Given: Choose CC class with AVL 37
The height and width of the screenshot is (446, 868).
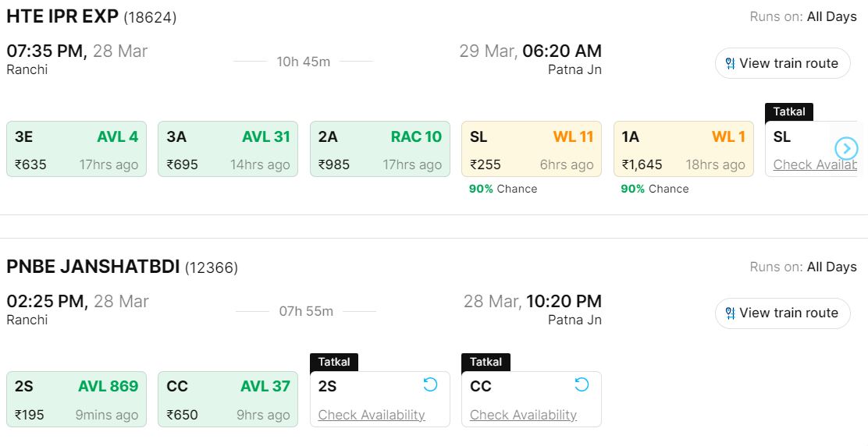Looking at the screenshot, I should coord(228,398).
